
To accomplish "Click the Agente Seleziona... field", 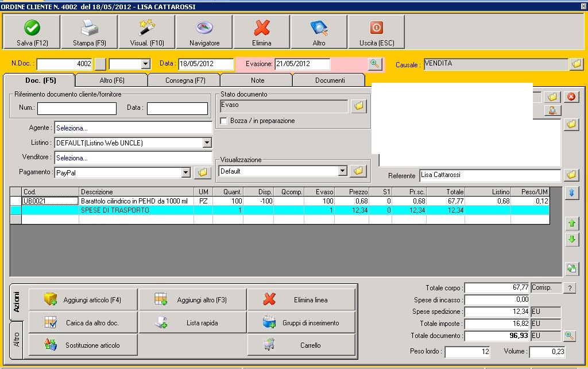I will point(133,128).
